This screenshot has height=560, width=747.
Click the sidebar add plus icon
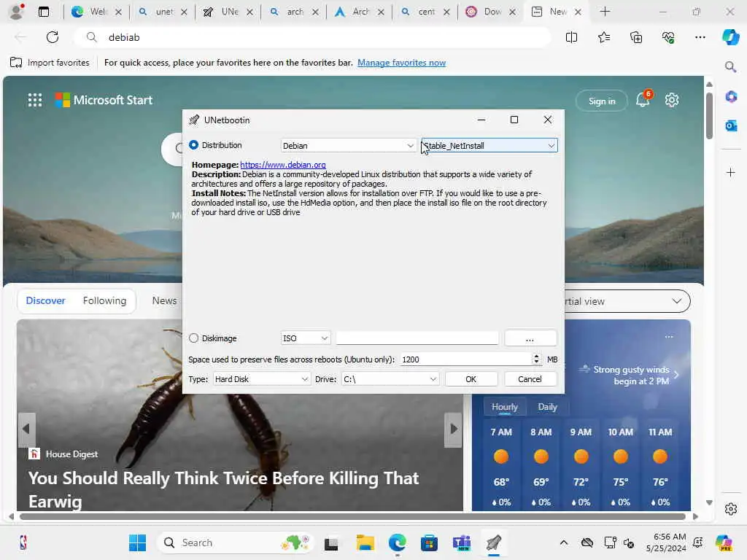(x=731, y=172)
